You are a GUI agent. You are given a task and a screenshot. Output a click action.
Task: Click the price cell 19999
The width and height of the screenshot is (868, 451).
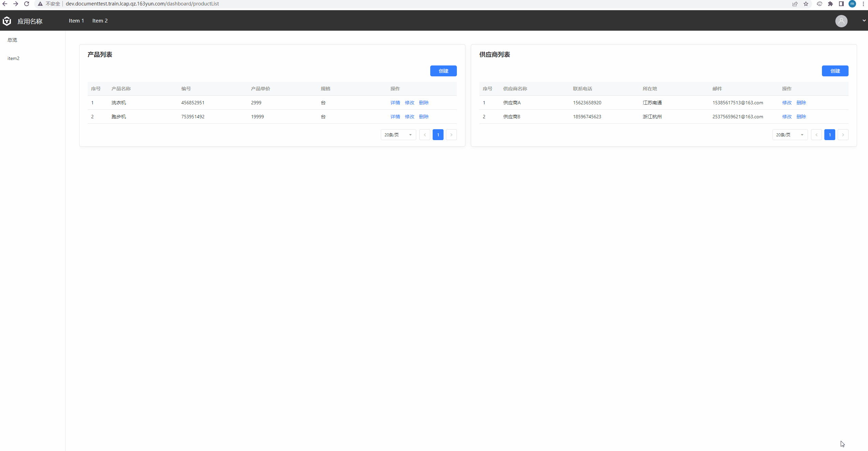tap(257, 117)
